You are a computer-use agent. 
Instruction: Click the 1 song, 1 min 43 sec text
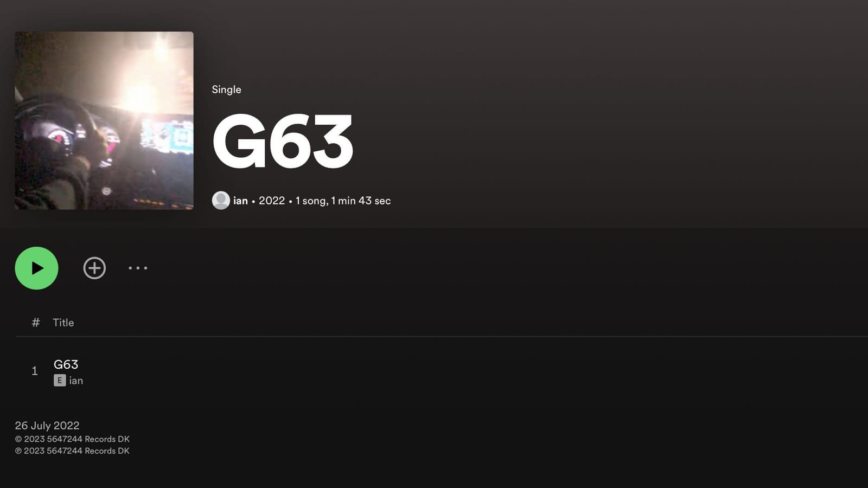click(343, 201)
